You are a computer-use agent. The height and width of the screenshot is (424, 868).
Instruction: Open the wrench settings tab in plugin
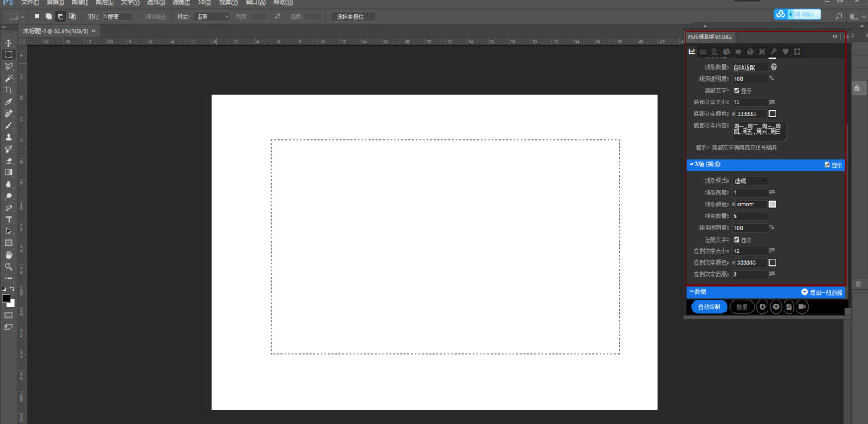774,52
